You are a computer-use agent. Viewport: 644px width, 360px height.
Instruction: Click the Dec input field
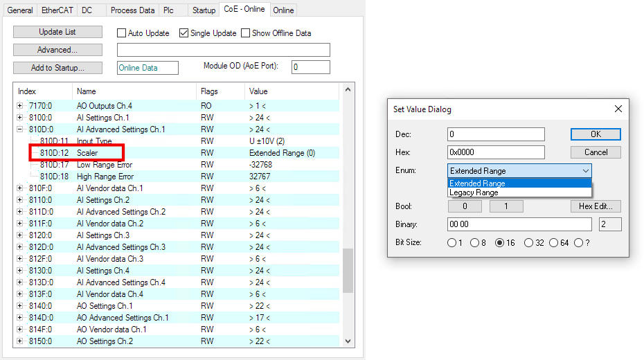(496, 134)
